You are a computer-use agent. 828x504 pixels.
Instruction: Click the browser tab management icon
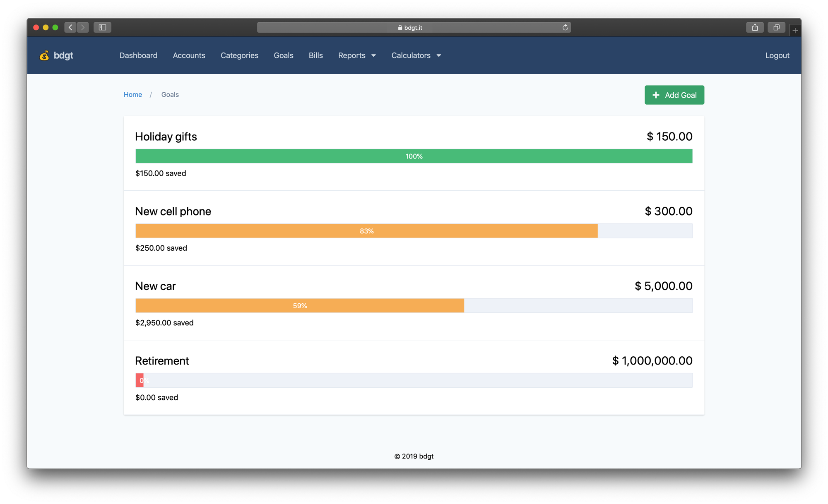point(776,27)
